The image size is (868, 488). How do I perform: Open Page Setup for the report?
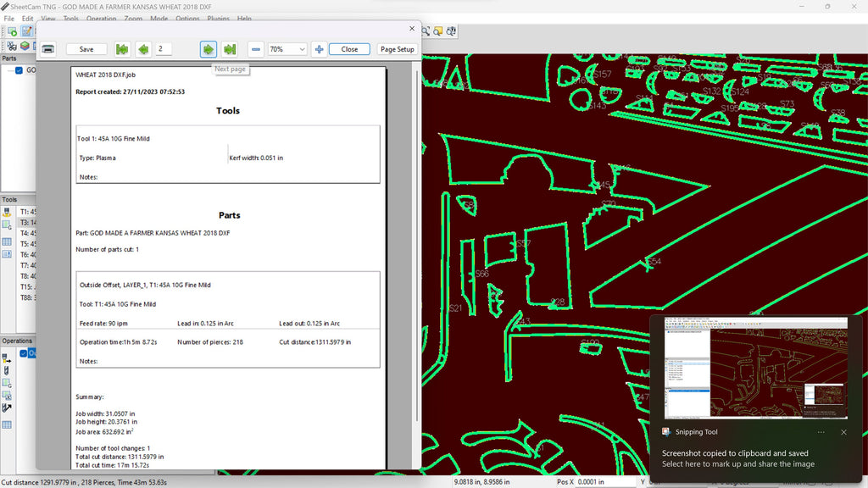[x=397, y=49]
